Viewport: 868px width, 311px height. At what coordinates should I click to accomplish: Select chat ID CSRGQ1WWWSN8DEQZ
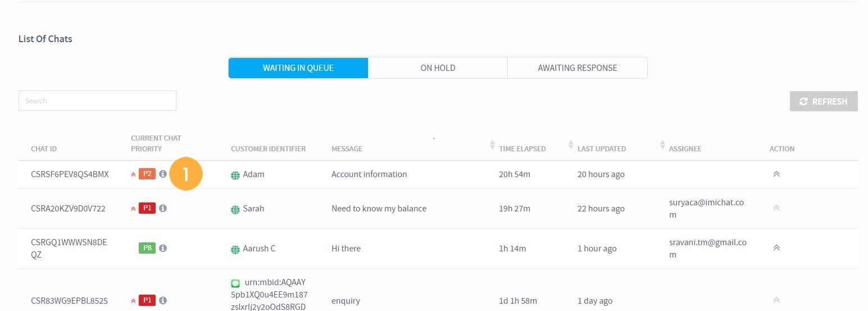[x=69, y=249]
